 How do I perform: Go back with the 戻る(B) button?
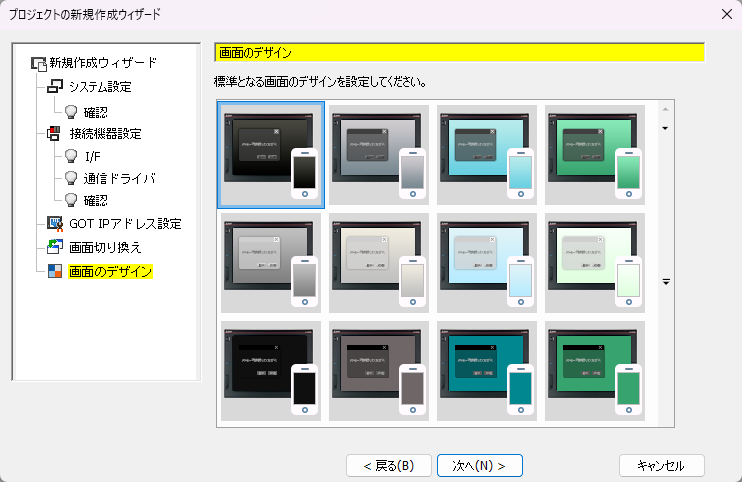tap(388, 465)
